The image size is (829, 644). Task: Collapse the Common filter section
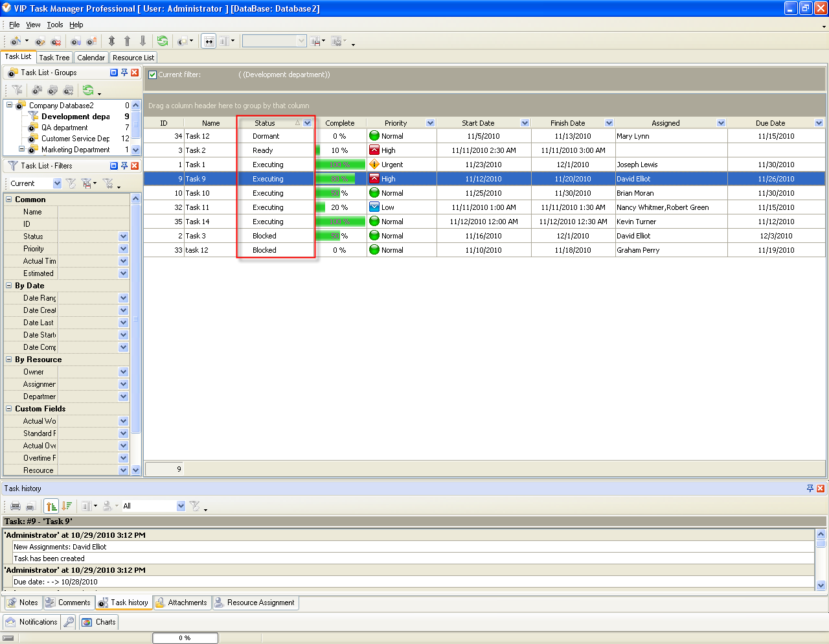9,200
